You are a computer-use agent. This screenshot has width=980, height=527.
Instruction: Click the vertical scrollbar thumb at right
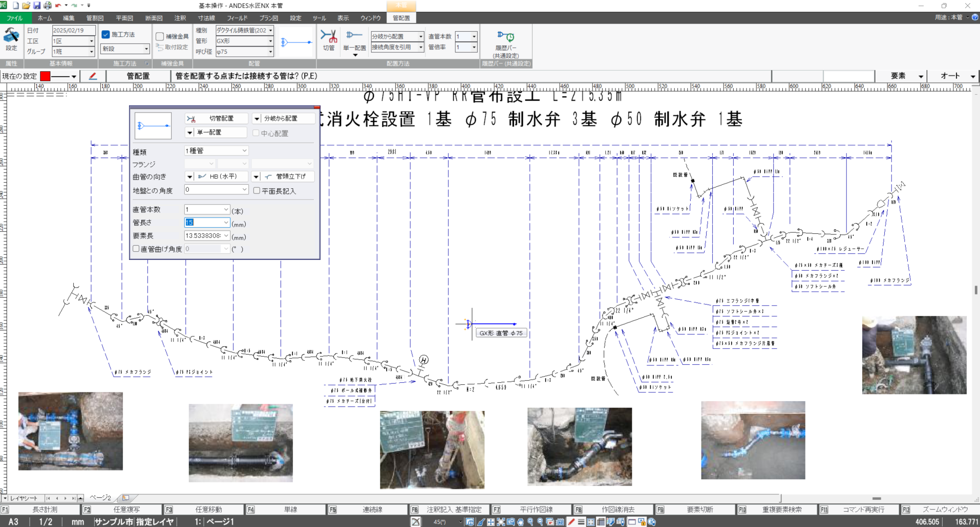click(976, 290)
